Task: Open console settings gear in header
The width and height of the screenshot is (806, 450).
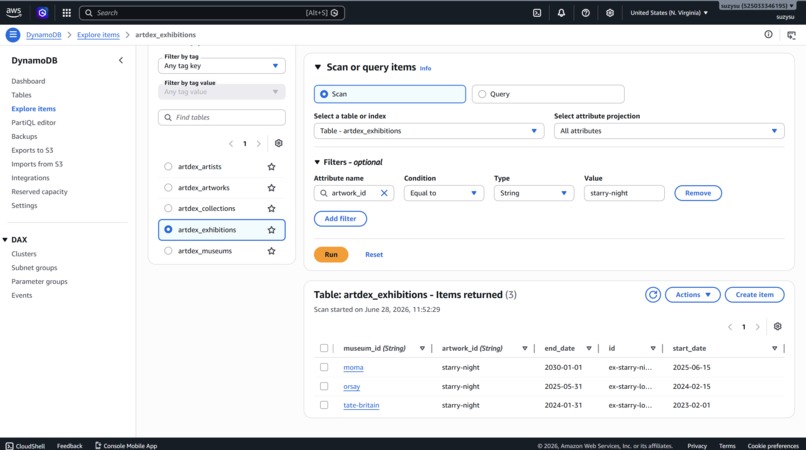Action: click(x=610, y=13)
